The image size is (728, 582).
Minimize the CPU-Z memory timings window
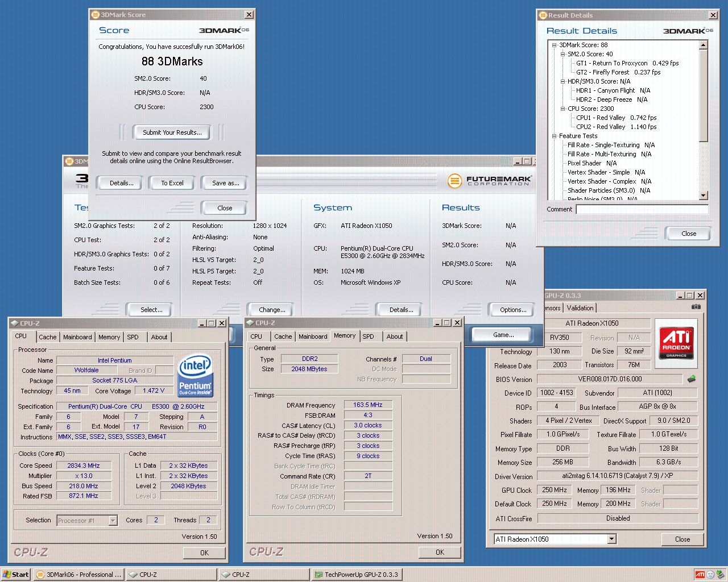coord(437,322)
